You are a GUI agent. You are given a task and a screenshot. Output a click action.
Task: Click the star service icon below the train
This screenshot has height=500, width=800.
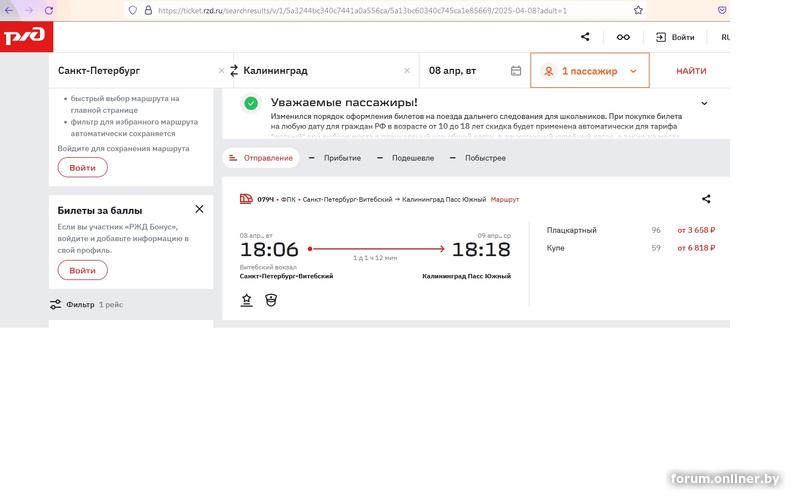click(246, 300)
